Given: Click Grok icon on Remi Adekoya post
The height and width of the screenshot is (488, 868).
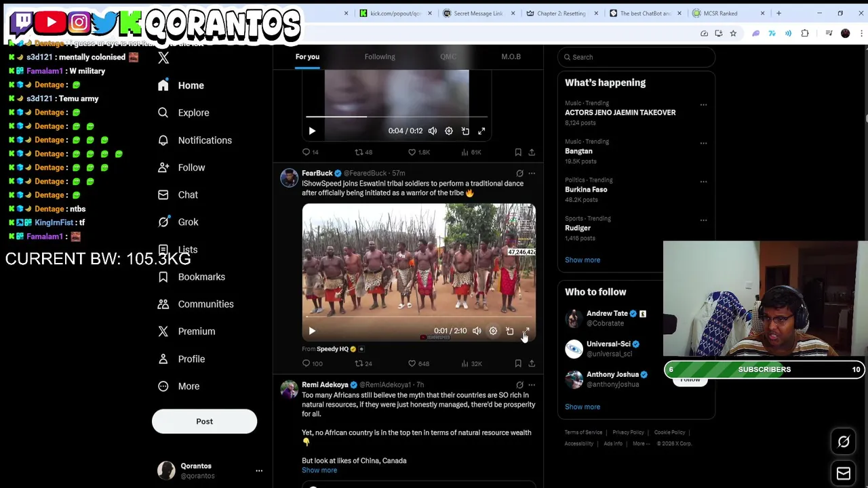Looking at the screenshot, I should click(519, 385).
